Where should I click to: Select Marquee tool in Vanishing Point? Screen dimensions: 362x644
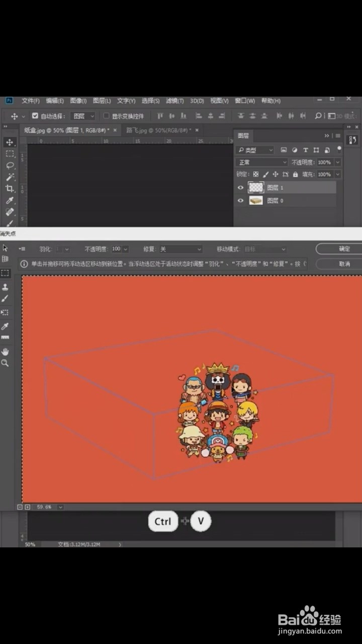click(5, 273)
